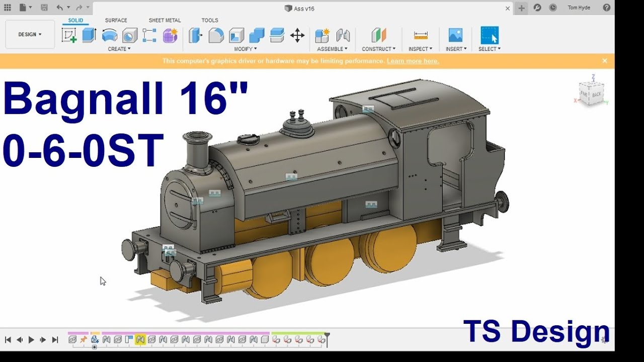
Task: Expand the SELECT menu
Action: 490,49
